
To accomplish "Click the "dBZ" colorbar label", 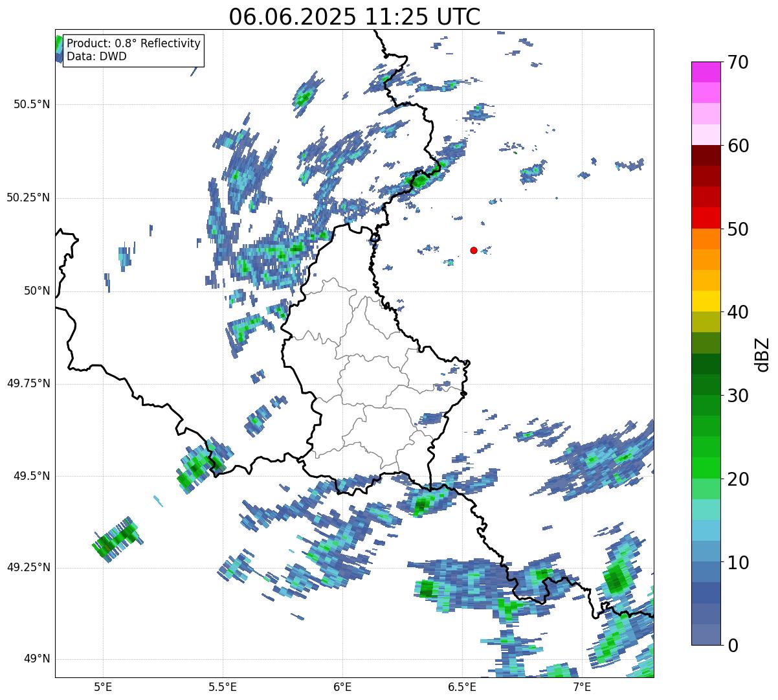I will pyautogui.click(x=762, y=354).
